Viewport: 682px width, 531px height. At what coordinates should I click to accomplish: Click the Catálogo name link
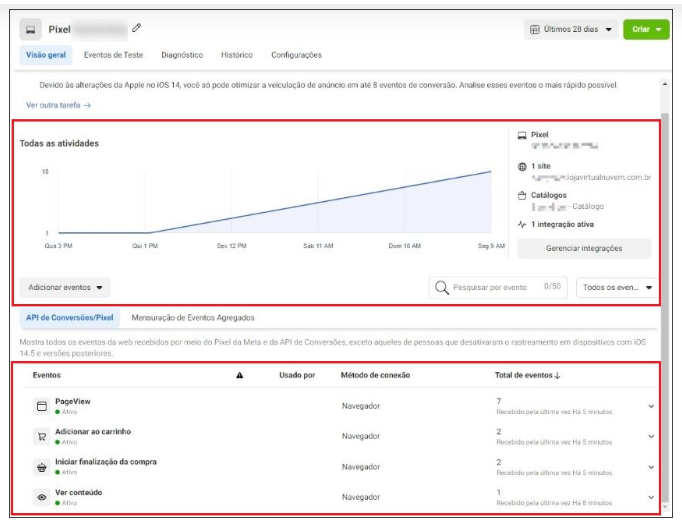pos(568,207)
